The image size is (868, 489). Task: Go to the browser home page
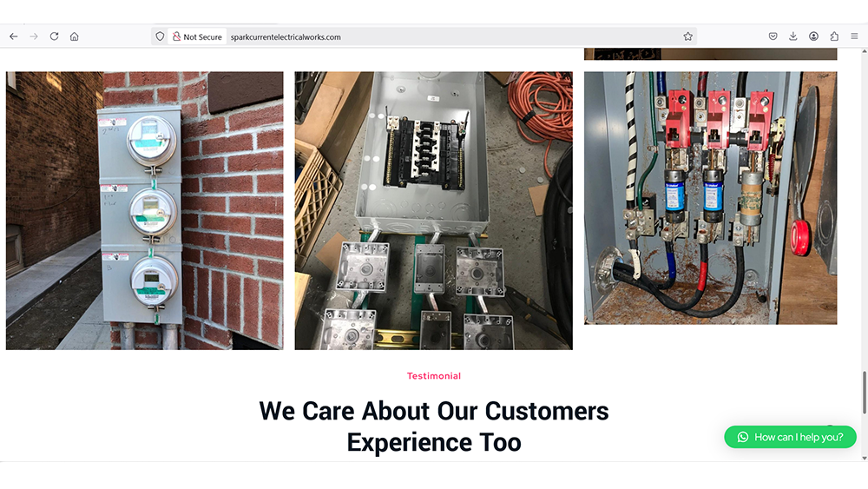coord(75,36)
